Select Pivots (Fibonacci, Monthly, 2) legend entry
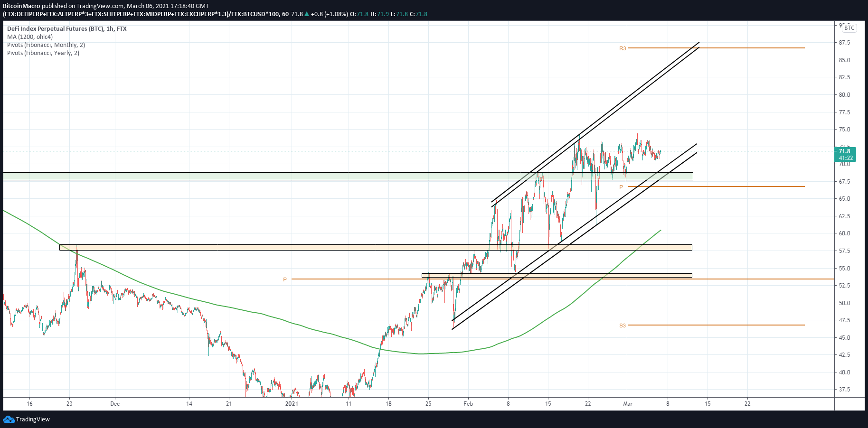Screen dimensions: 868x428 click(46, 45)
